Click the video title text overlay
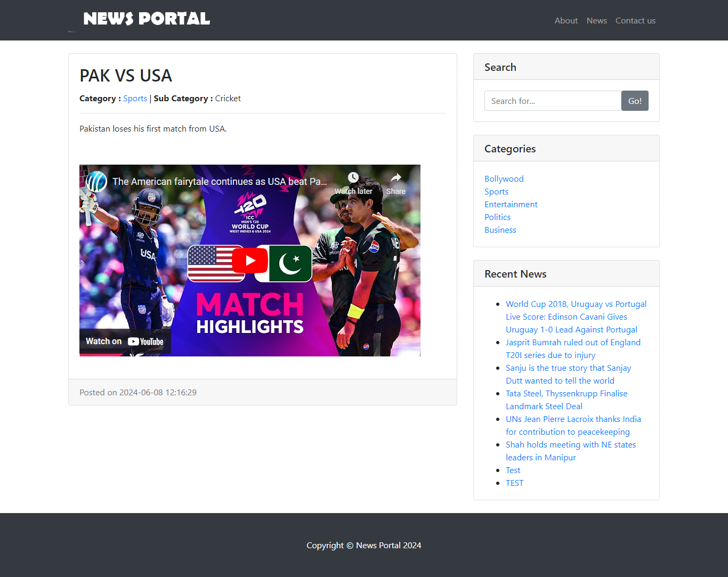 tap(220, 182)
